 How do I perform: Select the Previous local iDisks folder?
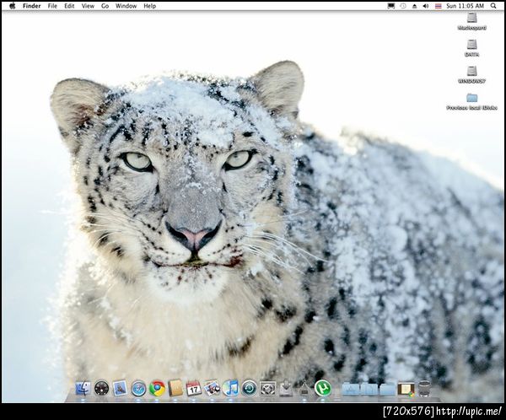(471, 101)
